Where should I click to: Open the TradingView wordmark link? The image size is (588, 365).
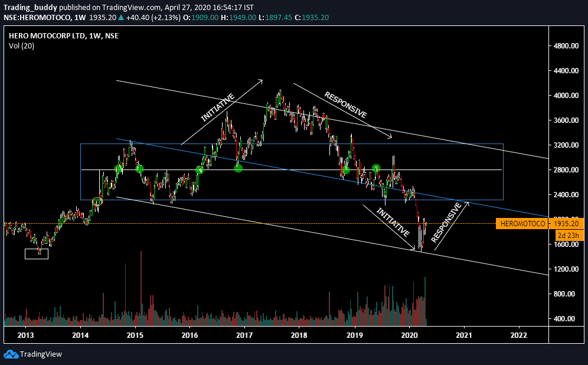point(41,354)
